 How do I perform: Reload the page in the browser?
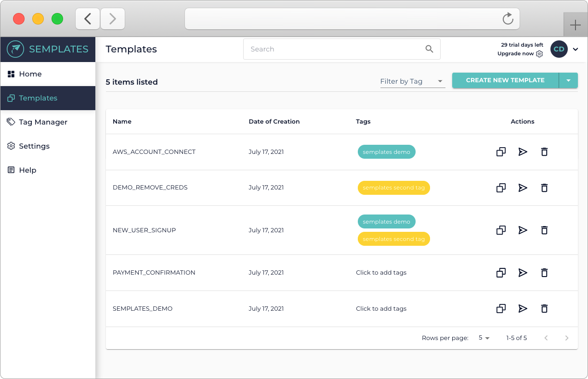tap(508, 19)
